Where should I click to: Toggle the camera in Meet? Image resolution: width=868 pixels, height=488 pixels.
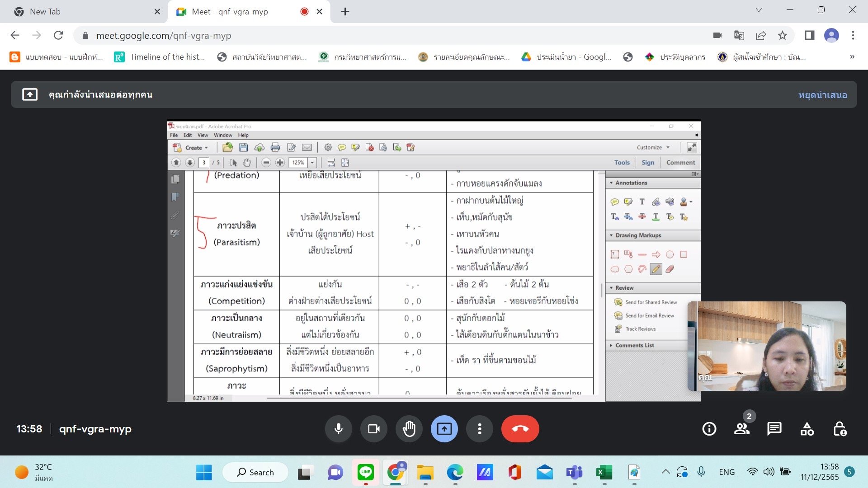[x=374, y=429]
